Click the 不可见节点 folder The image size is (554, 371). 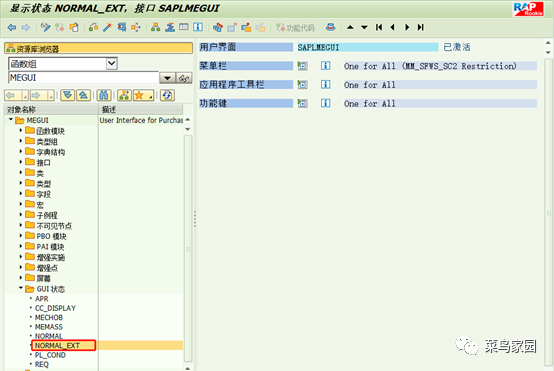49,225
